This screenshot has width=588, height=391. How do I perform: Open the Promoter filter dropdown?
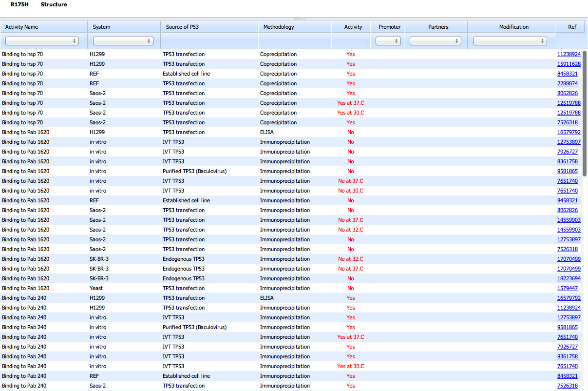[x=388, y=41]
